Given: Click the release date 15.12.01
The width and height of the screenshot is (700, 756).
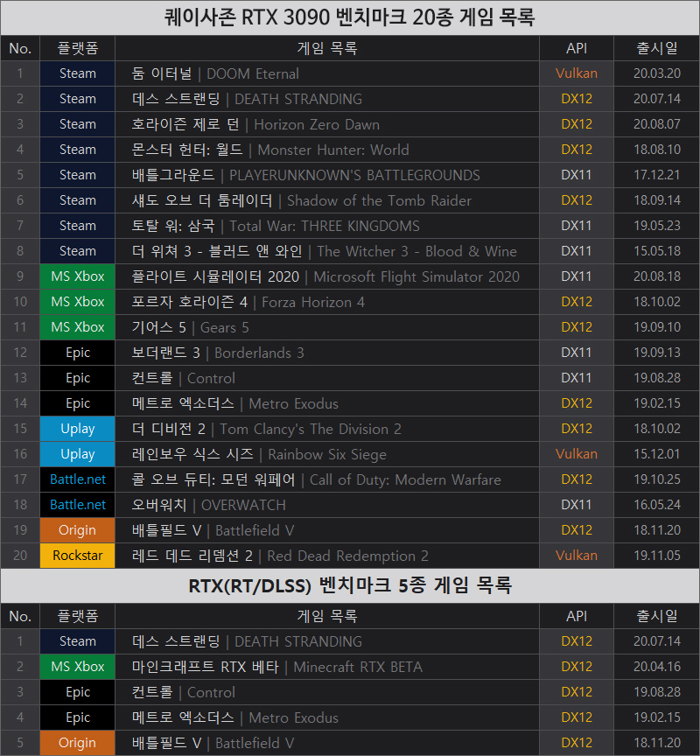Looking at the screenshot, I should click(657, 454).
